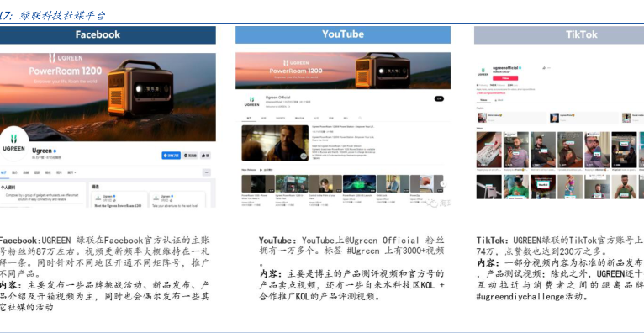The height and width of the screenshot is (333, 644).
Task: Click the TikTok share arrow icon
Action: [x=544, y=68]
